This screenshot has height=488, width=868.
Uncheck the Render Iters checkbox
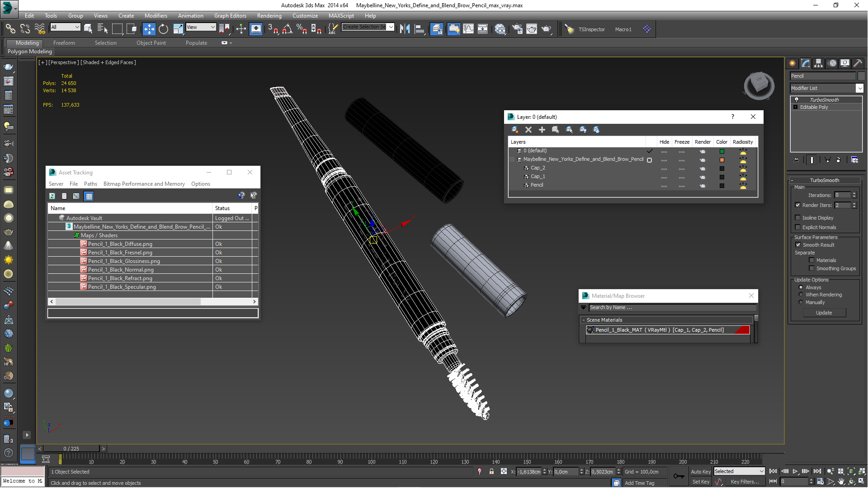797,205
